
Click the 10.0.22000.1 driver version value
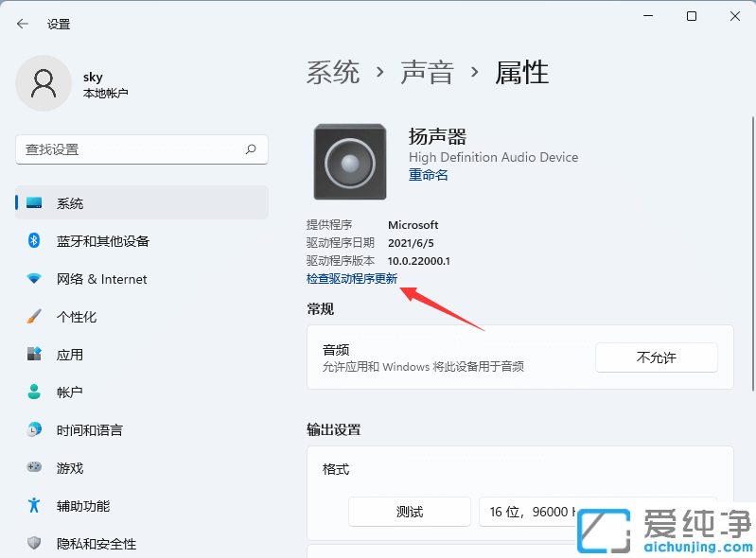pyautogui.click(x=418, y=261)
